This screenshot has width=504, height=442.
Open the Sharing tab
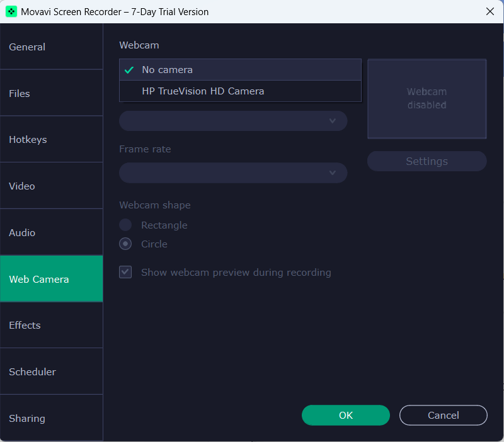(52, 418)
